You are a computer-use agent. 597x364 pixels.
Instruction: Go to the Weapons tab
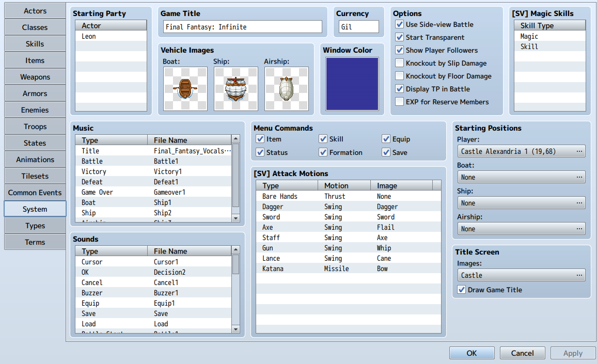point(35,77)
